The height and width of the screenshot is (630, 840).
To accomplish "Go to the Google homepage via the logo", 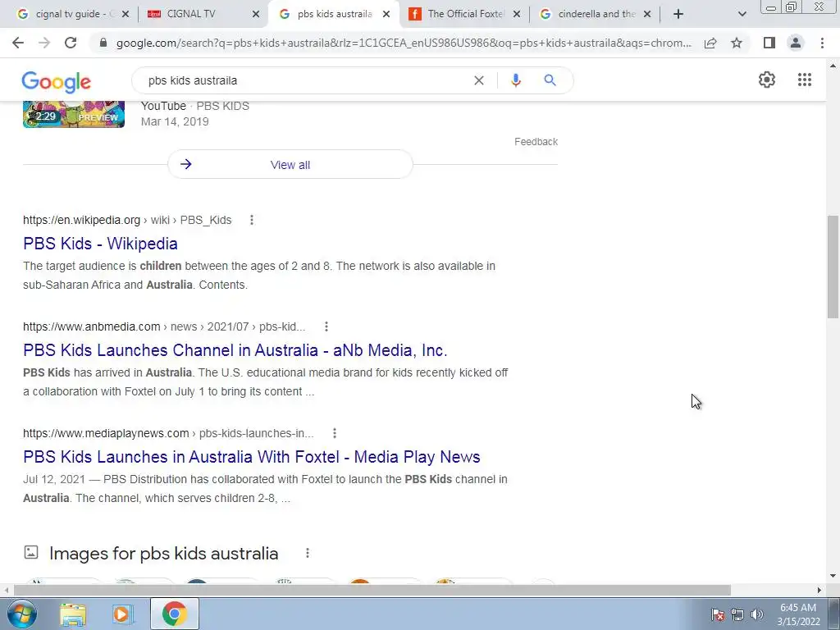I will click(x=57, y=82).
